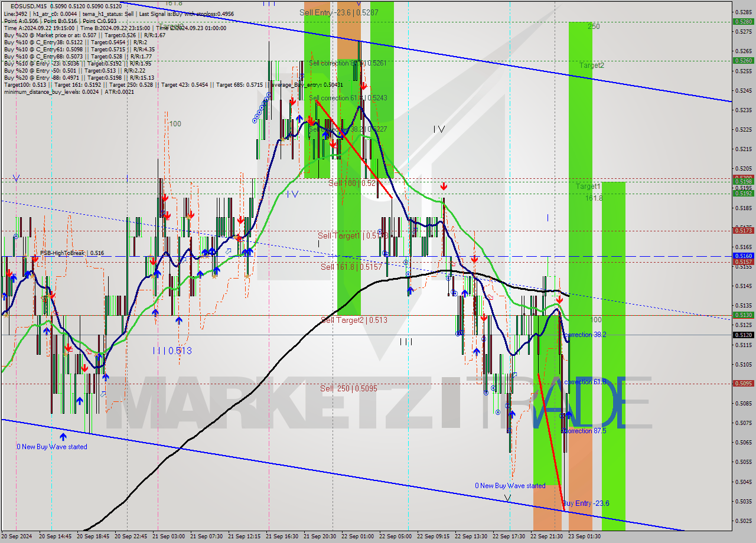Select the hollow square order marker near 22 Sep 17:30
Image resolution: width=756 pixels, height=543 pixels.
[x=516, y=376]
